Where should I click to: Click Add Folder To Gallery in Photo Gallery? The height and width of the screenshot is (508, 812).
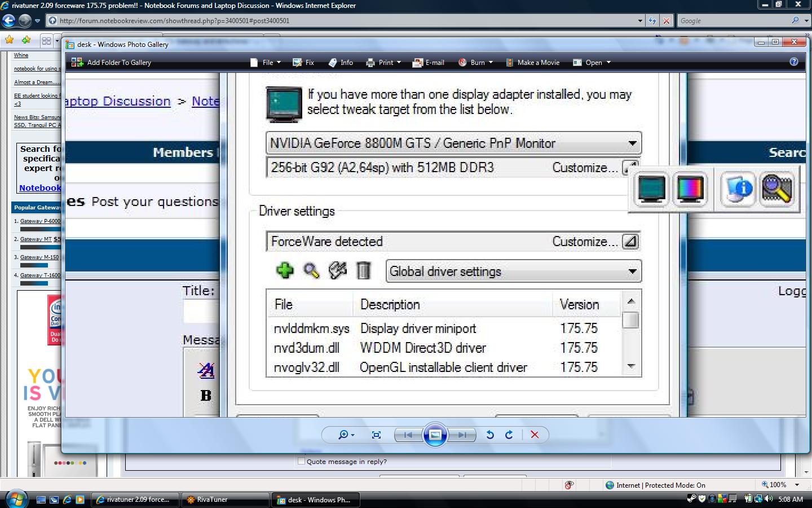pos(111,63)
